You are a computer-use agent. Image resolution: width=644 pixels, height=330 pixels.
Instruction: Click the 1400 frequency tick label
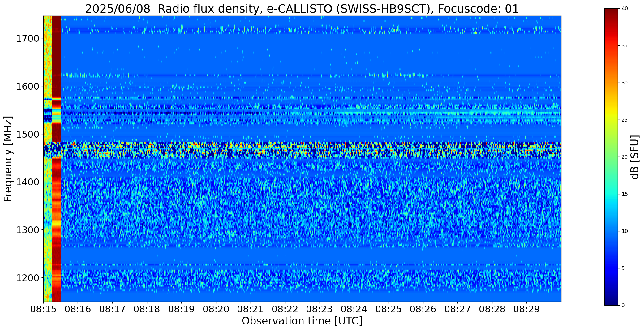(28, 182)
